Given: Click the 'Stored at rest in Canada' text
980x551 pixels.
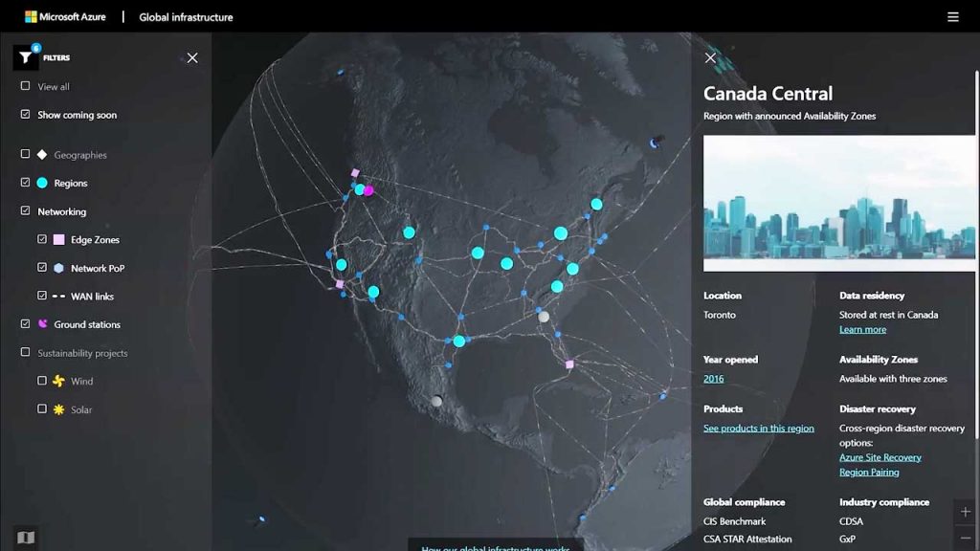Looking at the screenshot, I should click(x=889, y=315).
